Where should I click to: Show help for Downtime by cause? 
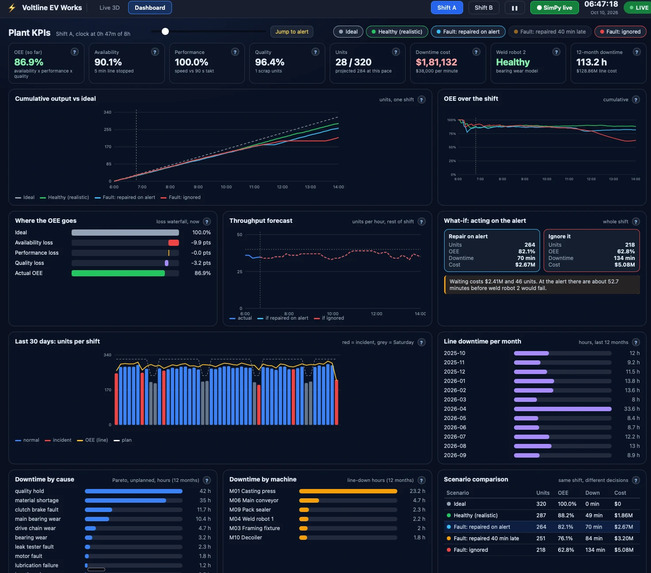207,480
